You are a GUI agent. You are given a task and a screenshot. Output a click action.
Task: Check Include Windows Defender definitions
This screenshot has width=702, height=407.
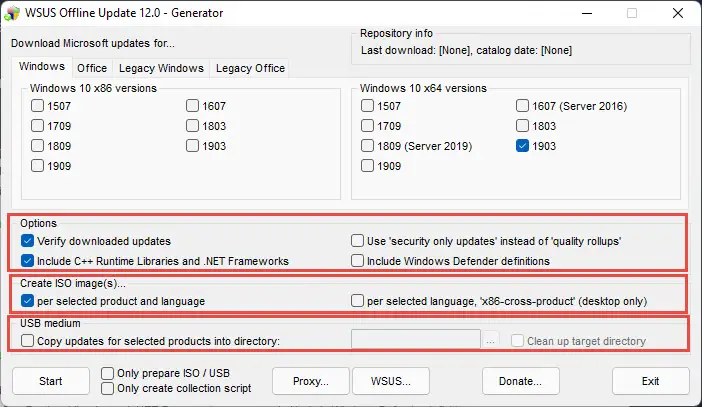coord(357,261)
